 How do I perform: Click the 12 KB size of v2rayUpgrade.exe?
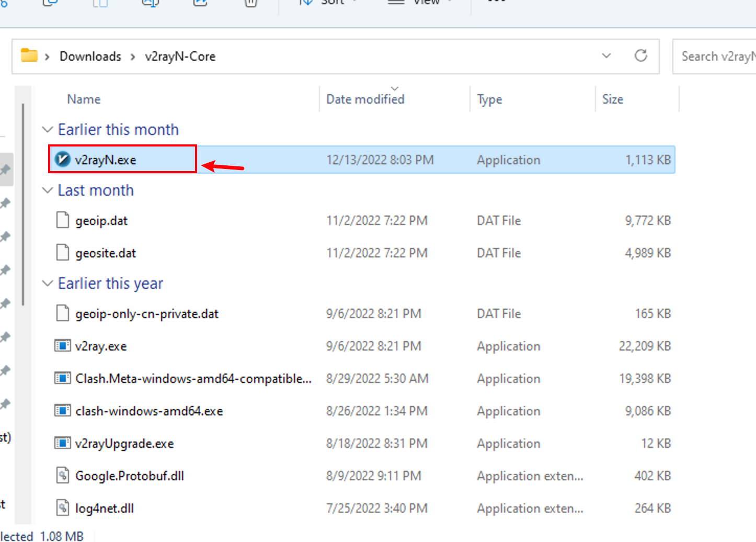[656, 443]
